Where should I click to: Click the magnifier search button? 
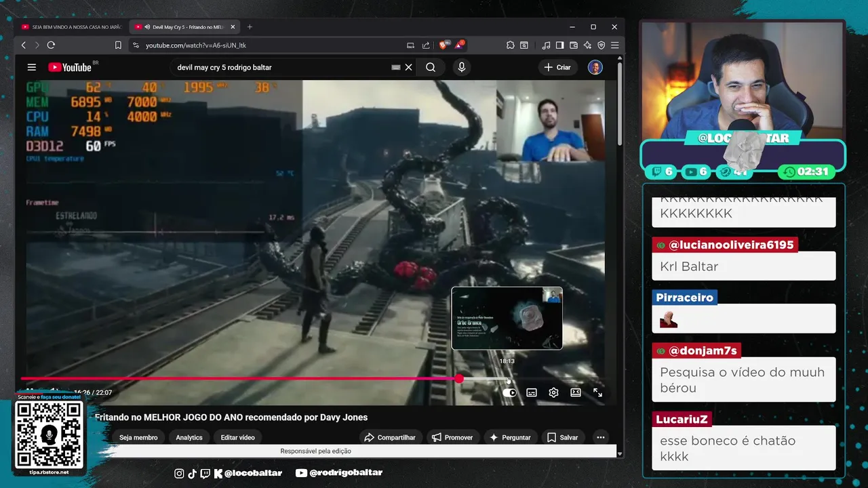(431, 67)
